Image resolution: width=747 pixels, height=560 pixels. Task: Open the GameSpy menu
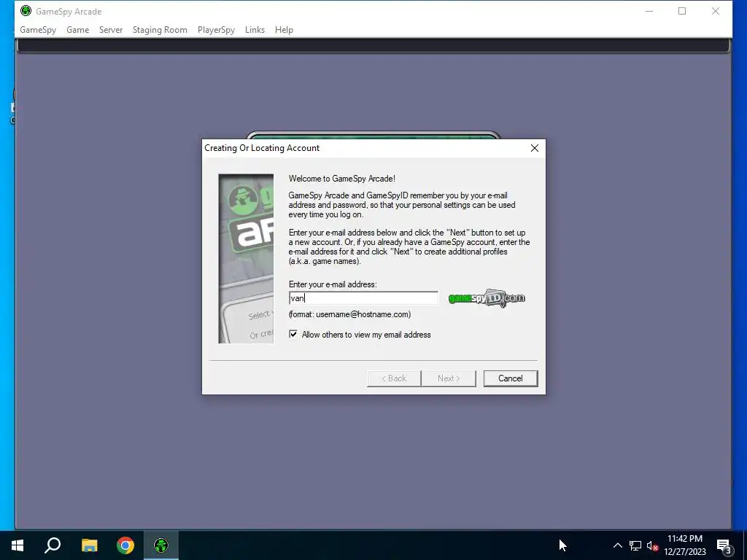point(38,29)
